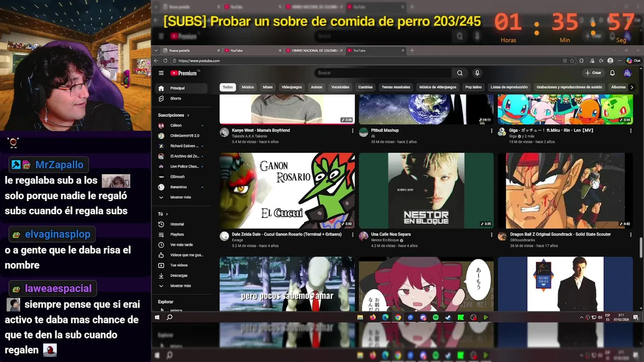Image resolution: width=644 pixels, height=362 pixels.
Task: Open Firefox from the taskbar
Action: point(372,317)
